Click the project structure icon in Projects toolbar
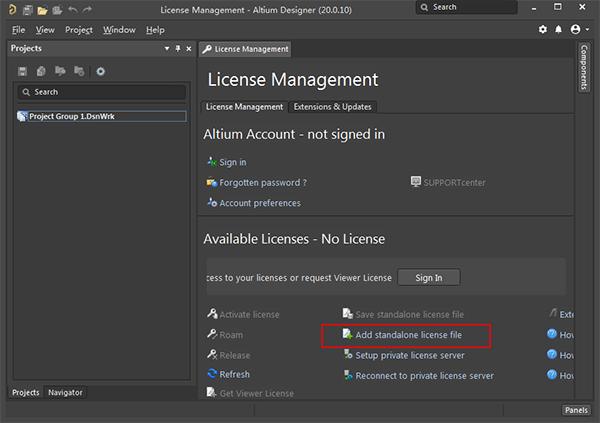This screenshot has height=423, width=600. [x=79, y=71]
